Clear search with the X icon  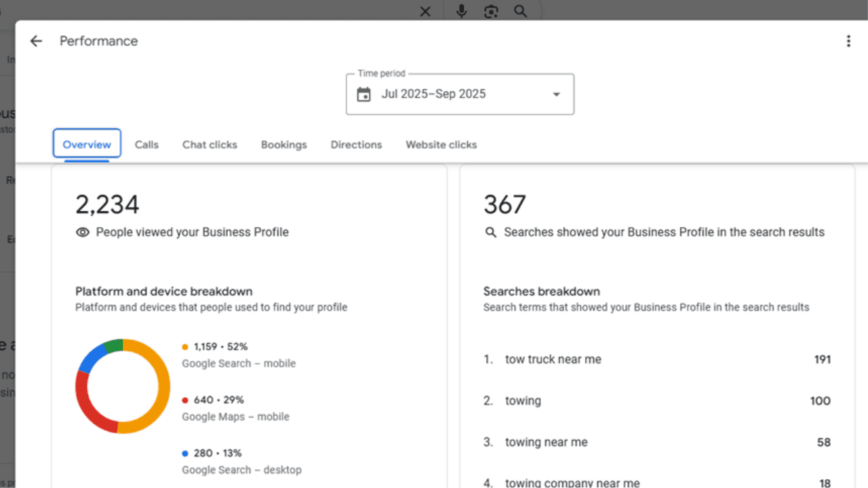[425, 12]
